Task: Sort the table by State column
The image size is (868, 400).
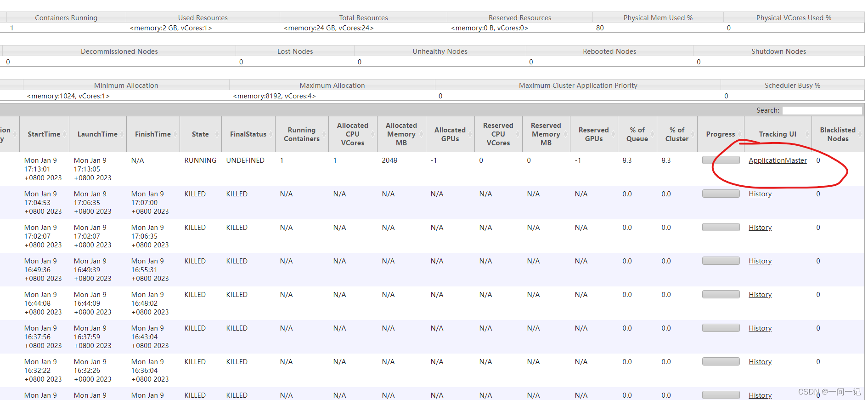Action: point(200,134)
